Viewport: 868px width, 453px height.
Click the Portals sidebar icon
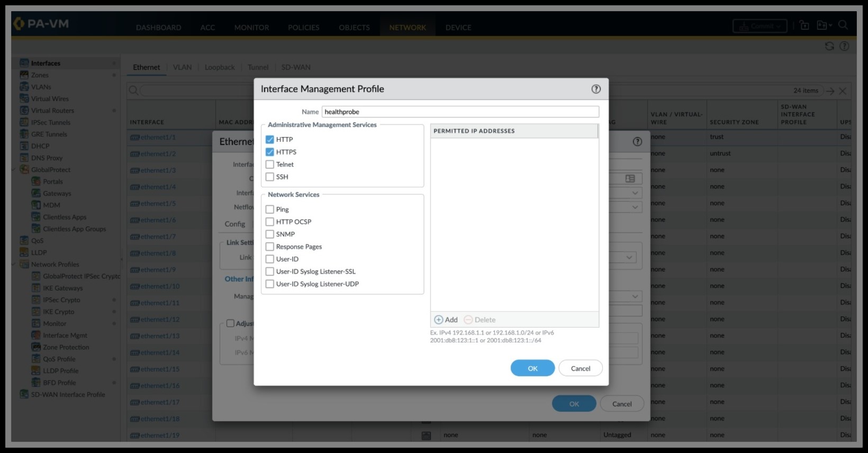pyautogui.click(x=36, y=182)
